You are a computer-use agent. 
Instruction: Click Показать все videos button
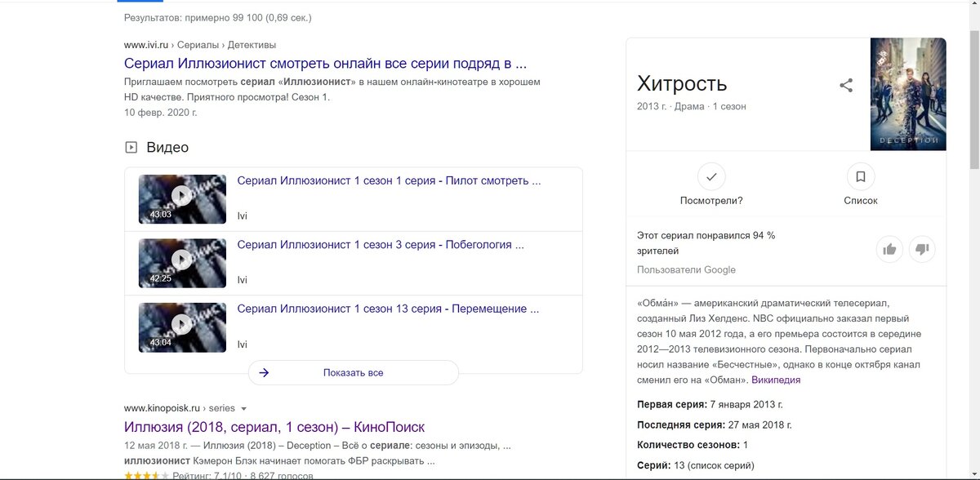(354, 372)
